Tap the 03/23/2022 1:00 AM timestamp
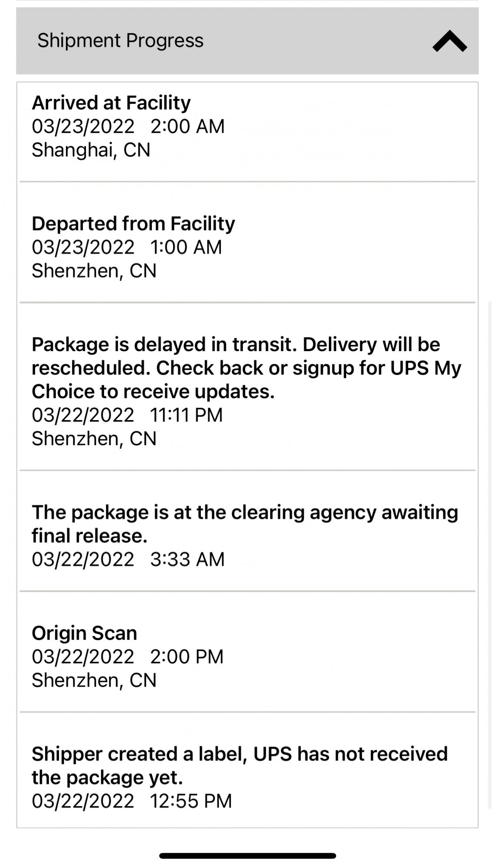 (127, 247)
